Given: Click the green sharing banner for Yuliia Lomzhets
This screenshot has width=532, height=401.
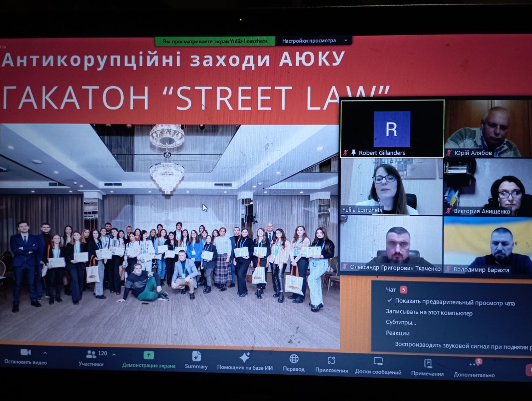Looking at the screenshot, I should (x=215, y=41).
